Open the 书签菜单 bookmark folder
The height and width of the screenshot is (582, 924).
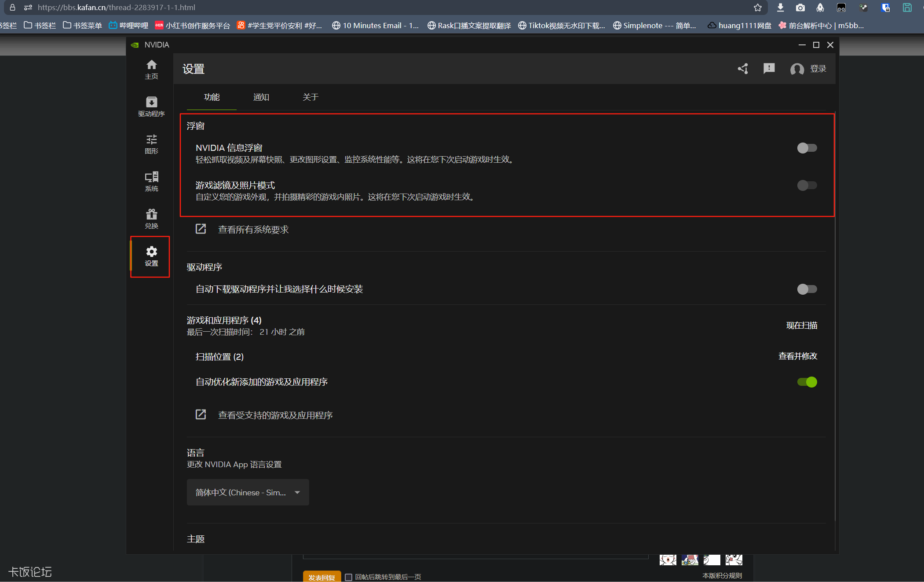tap(82, 26)
